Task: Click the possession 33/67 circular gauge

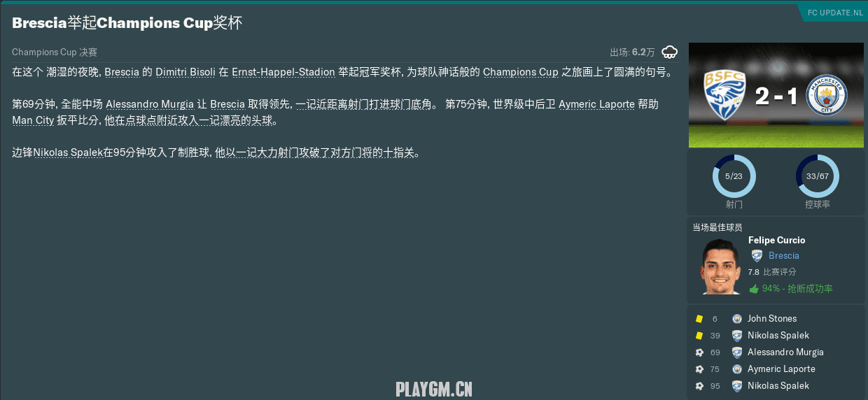Action: click(817, 176)
